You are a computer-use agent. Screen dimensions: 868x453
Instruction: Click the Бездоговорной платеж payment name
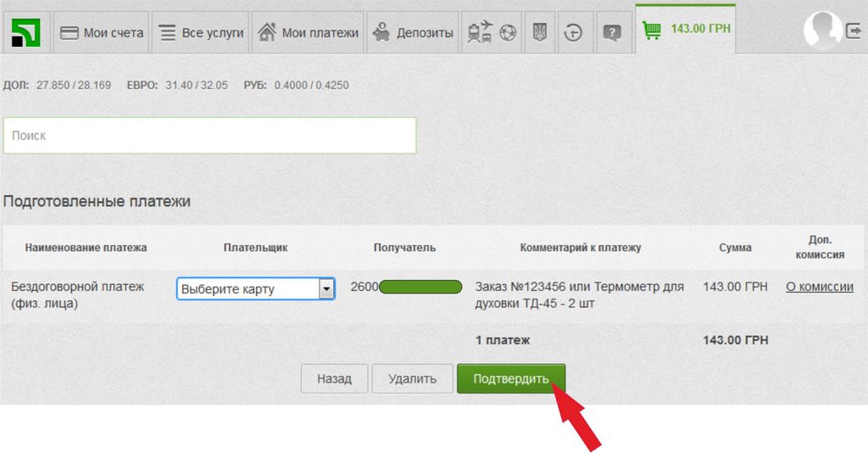[77, 294]
